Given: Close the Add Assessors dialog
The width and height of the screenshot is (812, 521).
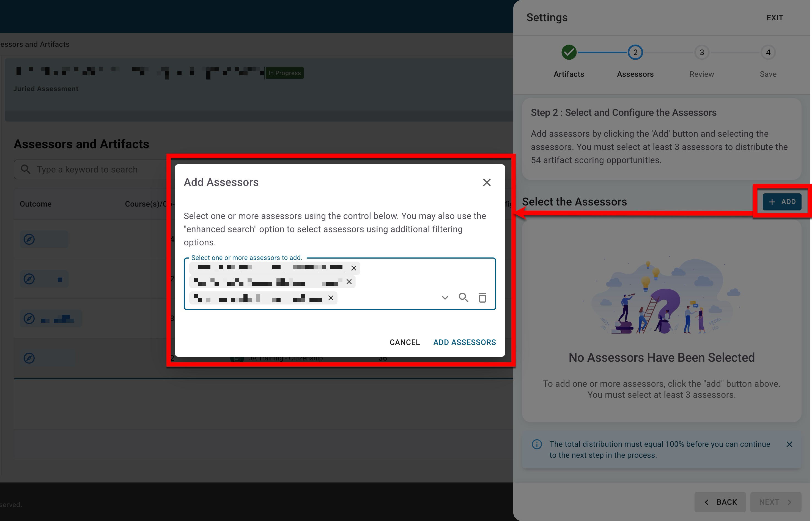Looking at the screenshot, I should point(487,182).
